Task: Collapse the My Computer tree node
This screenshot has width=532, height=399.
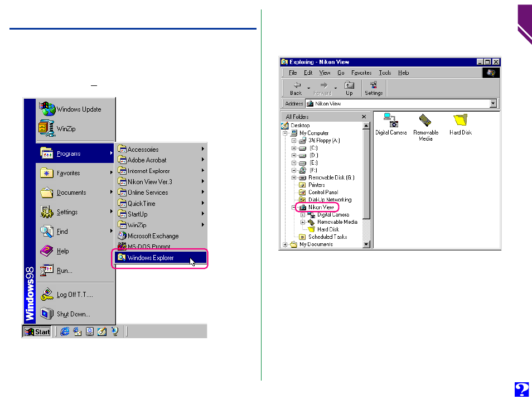Action: pyautogui.click(x=285, y=133)
